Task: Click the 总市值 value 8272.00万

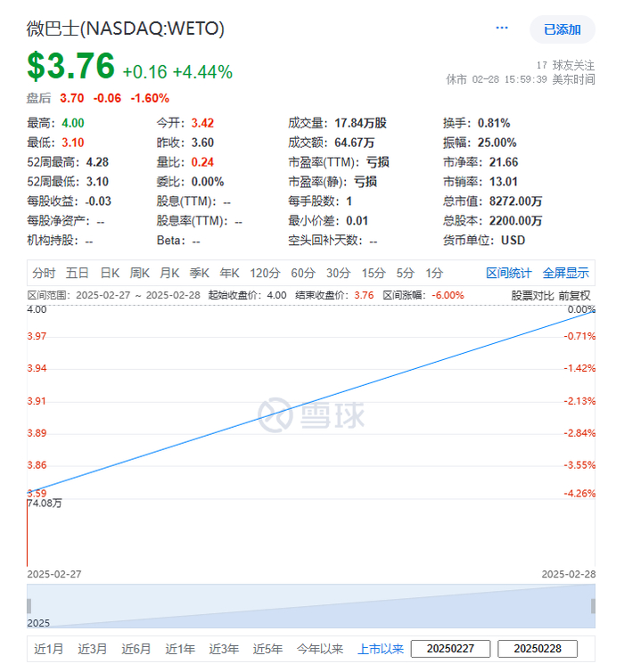Action: tap(515, 201)
